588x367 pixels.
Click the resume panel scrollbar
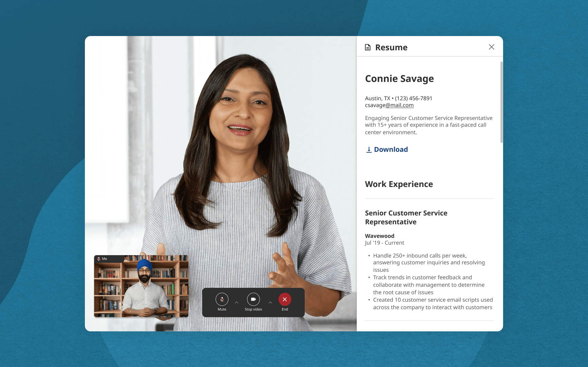pos(501,102)
